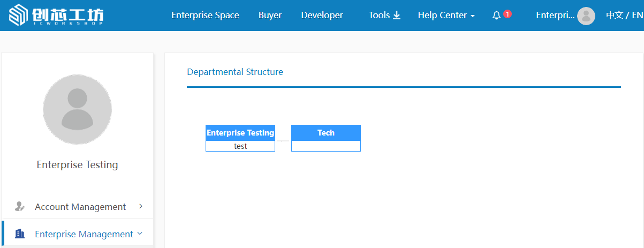Click the large profile picture in the sidebar
644x248 pixels.
(77, 109)
